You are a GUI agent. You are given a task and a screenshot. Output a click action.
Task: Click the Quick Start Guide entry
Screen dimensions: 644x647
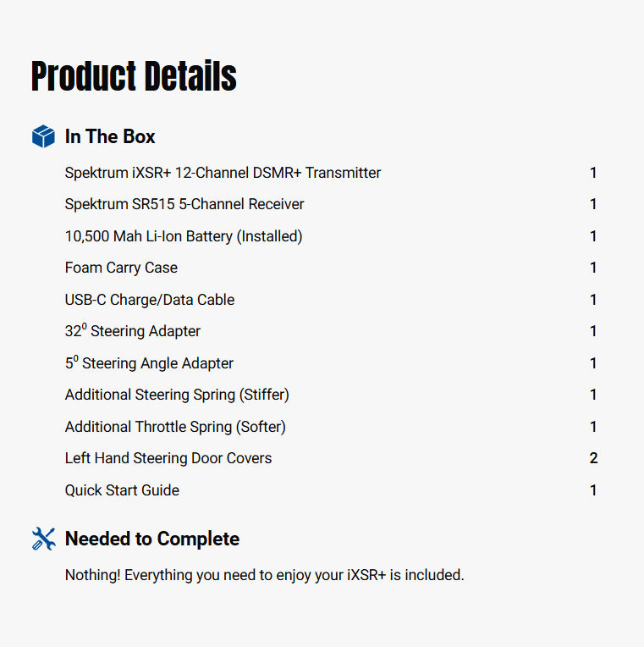pos(122,490)
